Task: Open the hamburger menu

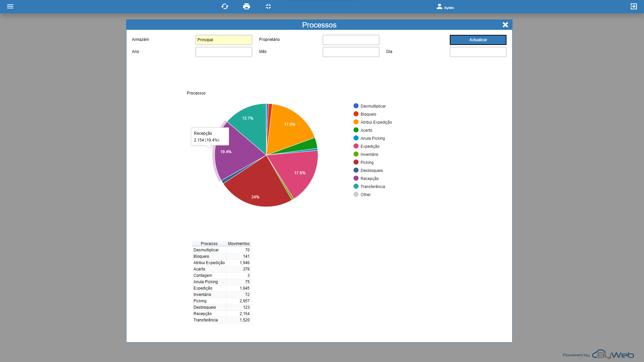Action: click(10, 6)
